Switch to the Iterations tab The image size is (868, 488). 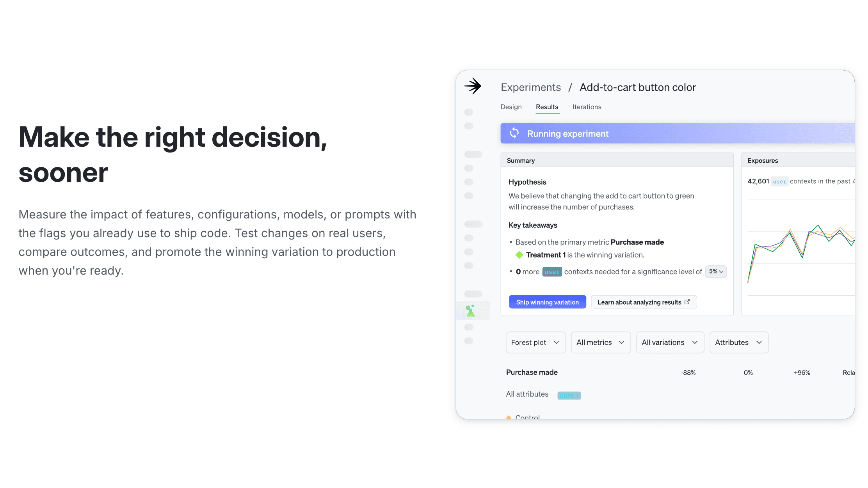point(587,107)
